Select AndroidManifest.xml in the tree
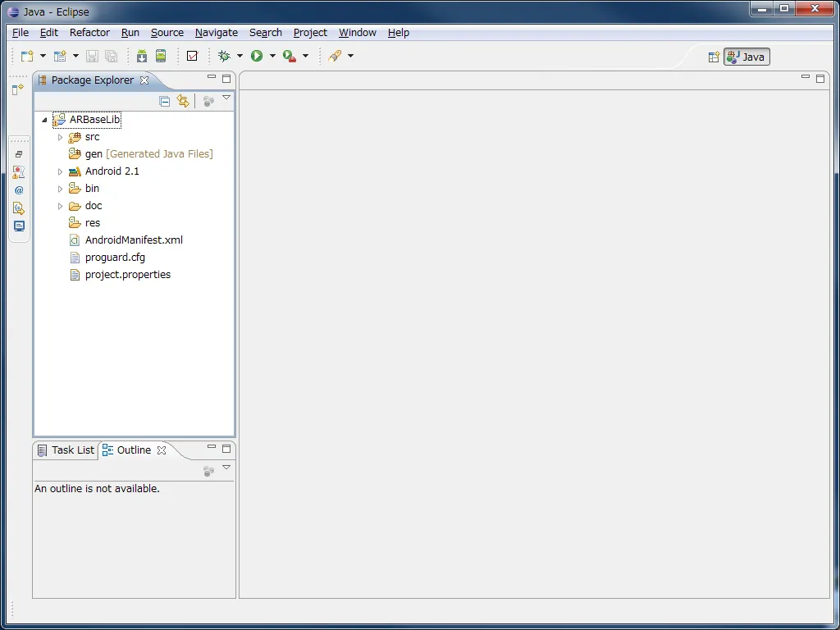 coord(126,240)
